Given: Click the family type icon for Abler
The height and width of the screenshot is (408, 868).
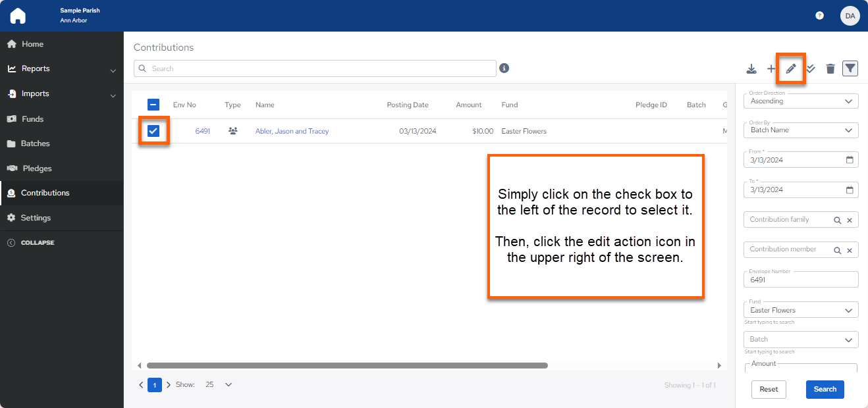Looking at the screenshot, I should [232, 131].
